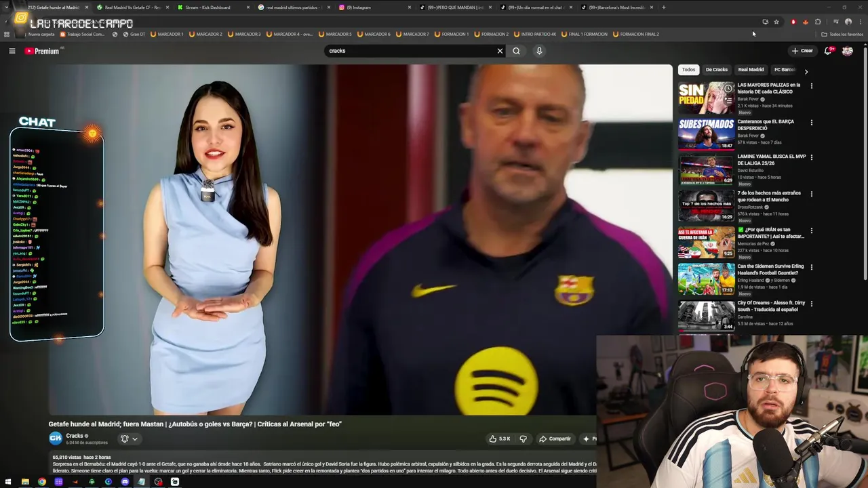The width and height of the screenshot is (868, 488).
Task: Open the 'MARCADOR 7' bookmark
Action: click(x=412, y=34)
